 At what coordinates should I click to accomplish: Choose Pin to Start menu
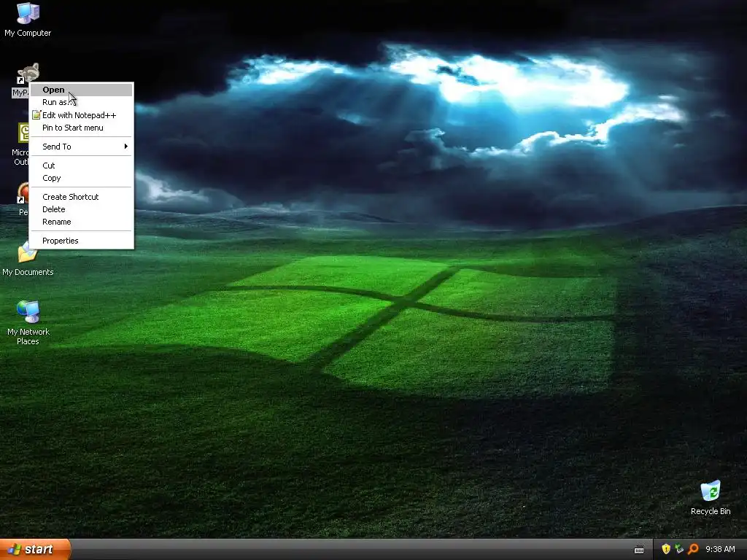pyautogui.click(x=82, y=128)
